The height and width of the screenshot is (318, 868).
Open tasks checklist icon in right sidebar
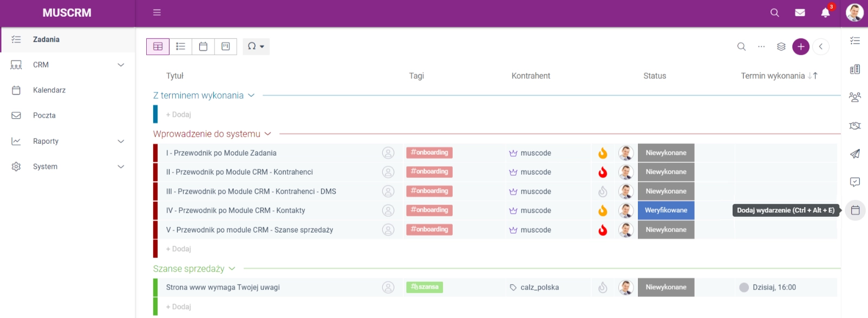[x=855, y=41]
